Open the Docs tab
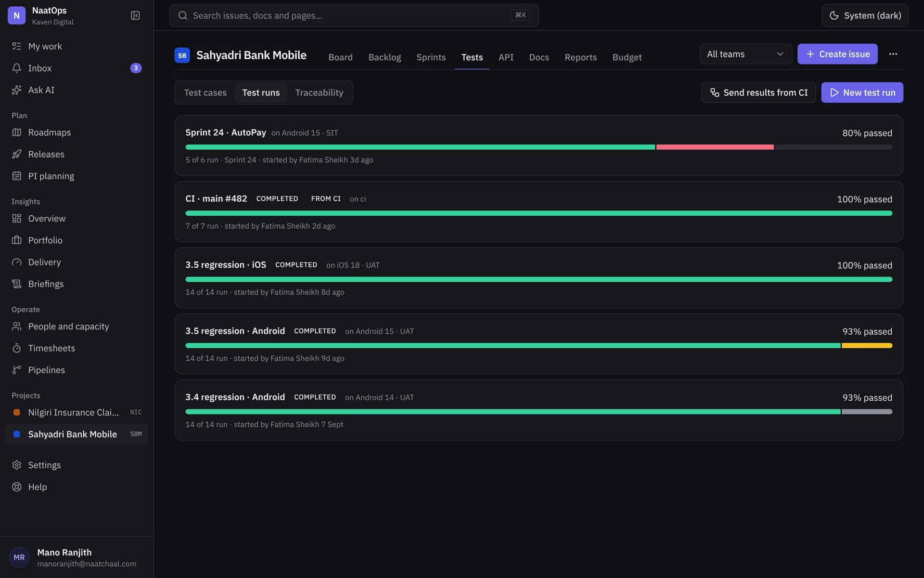 click(539, 57)
